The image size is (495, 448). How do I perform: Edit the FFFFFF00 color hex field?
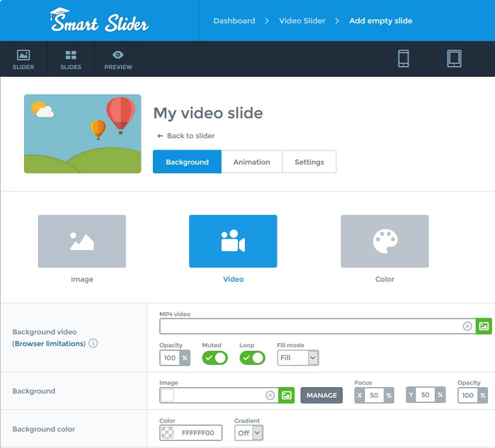(198, 433)
